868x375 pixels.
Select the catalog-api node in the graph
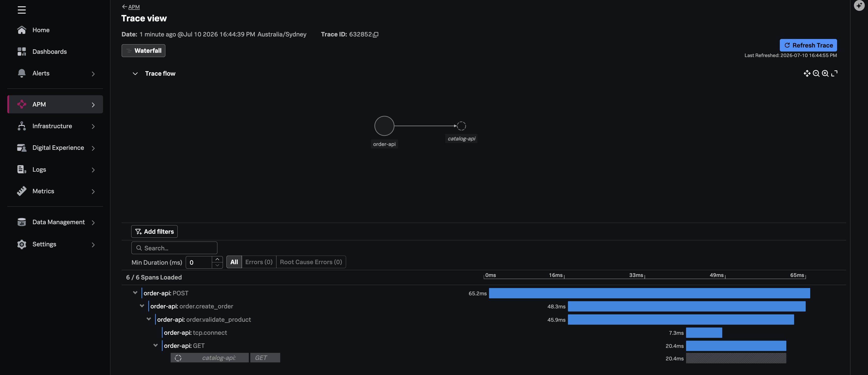click(461, 126)
